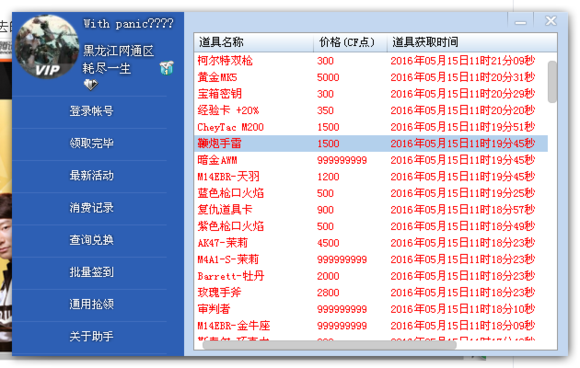Click 批量签到 batch sign-in
Screen dimensions: 580x368
pyautogui.click(x=91, y=272)
